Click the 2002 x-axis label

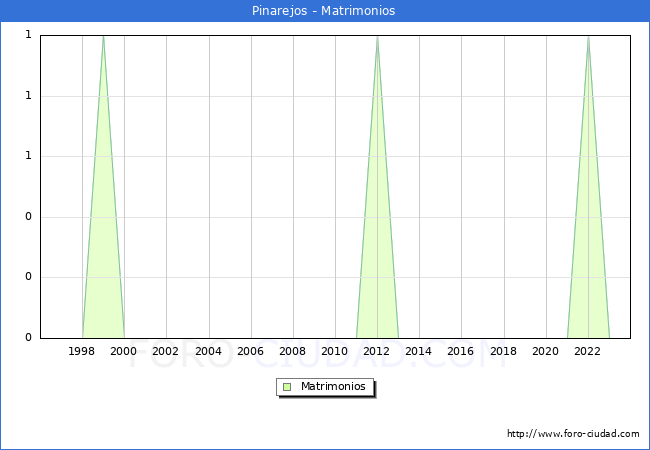[165, 351]
